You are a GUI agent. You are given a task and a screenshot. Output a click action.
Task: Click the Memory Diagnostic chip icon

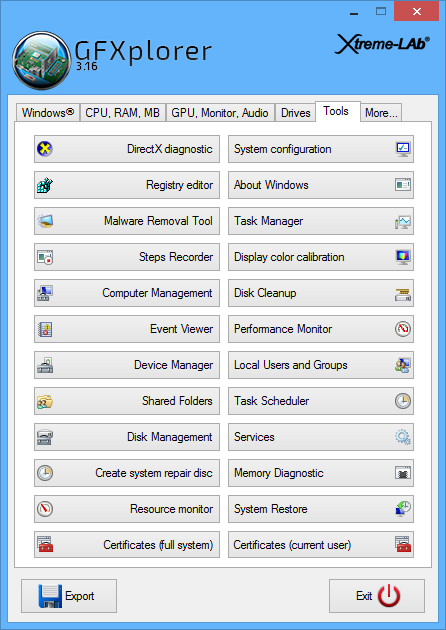coord(403,473)
